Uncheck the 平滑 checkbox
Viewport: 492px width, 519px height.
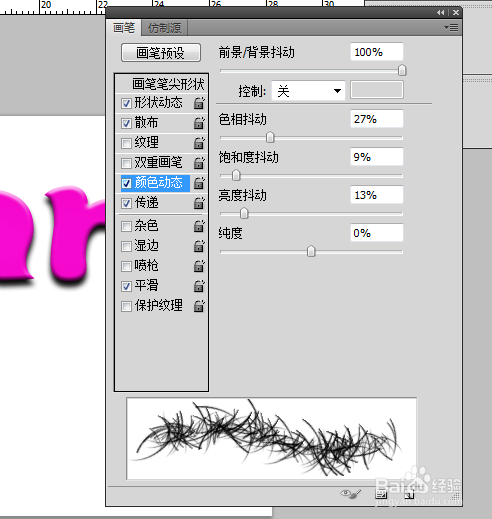pos(126,286)
